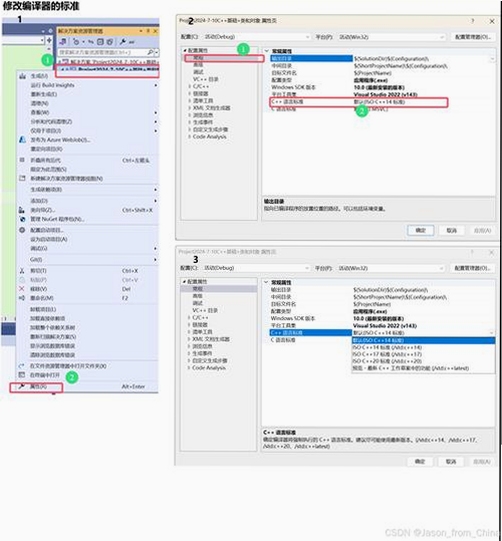
Task: Click 确定 button in the upper property dialog
Action: (x=420, y=230)
